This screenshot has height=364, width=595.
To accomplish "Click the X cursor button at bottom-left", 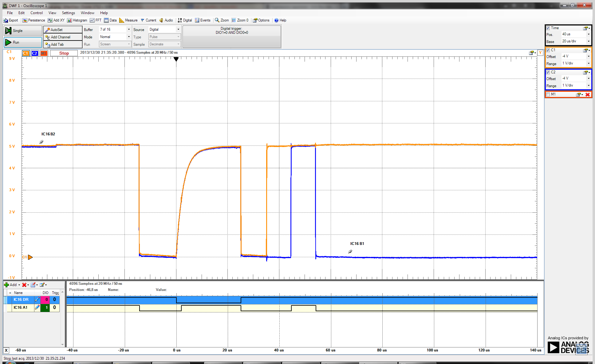I will tap(6, 350).
